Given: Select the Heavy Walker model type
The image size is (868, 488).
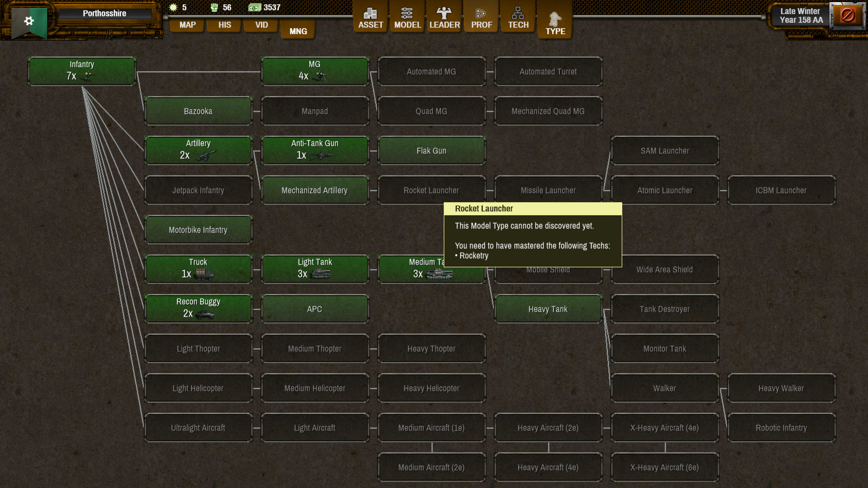Looking at the screenshot, I should pos(781,388).
